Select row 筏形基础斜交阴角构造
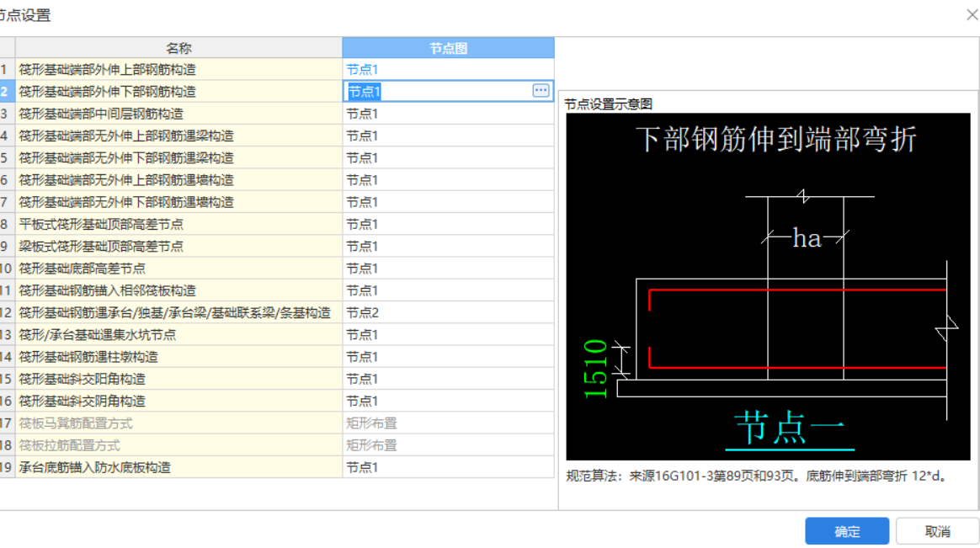 tap(178, 402)
